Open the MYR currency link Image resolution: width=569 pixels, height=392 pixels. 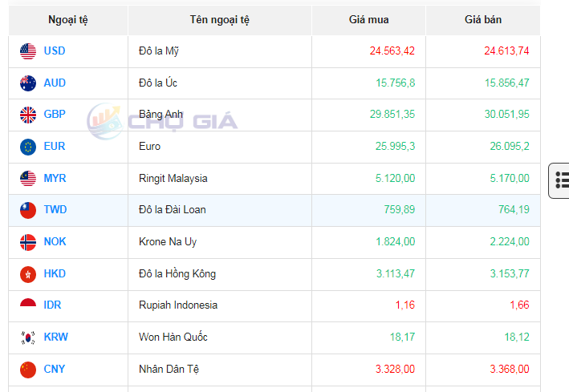(55, 178)
